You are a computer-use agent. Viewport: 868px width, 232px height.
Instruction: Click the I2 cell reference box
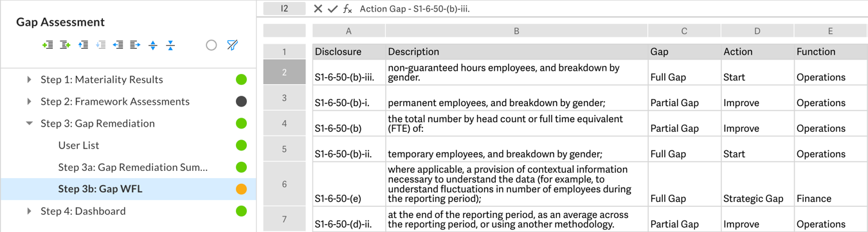(284, 9)
